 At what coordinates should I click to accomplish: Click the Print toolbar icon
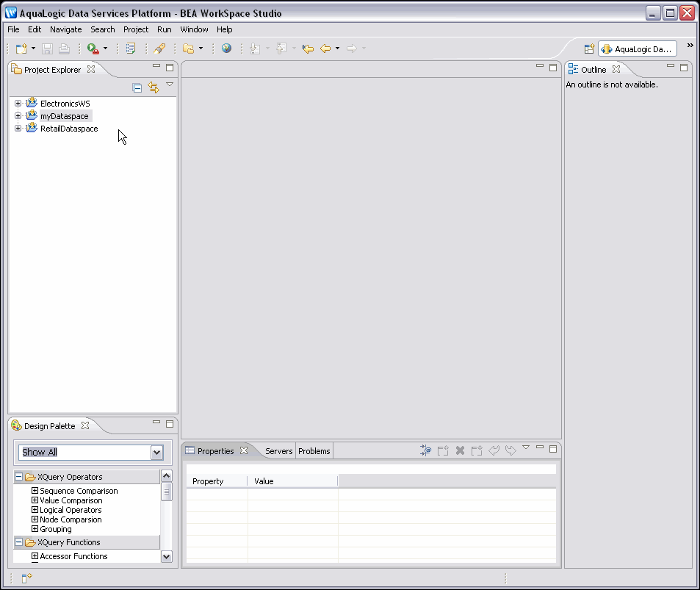tap(65, 48)
